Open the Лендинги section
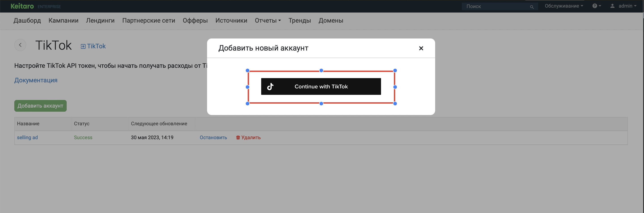The height and width of the screenshot is (213, 644). pos(100,21)
